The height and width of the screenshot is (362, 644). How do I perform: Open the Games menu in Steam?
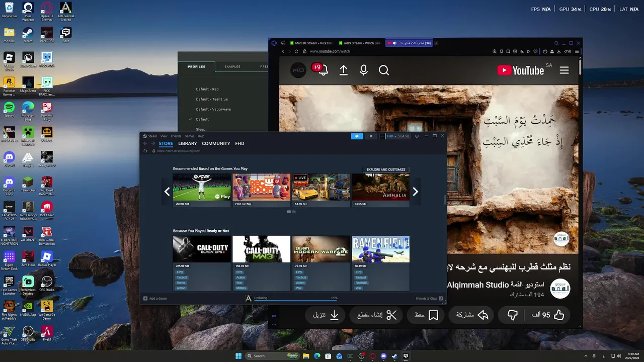point(189,136)
